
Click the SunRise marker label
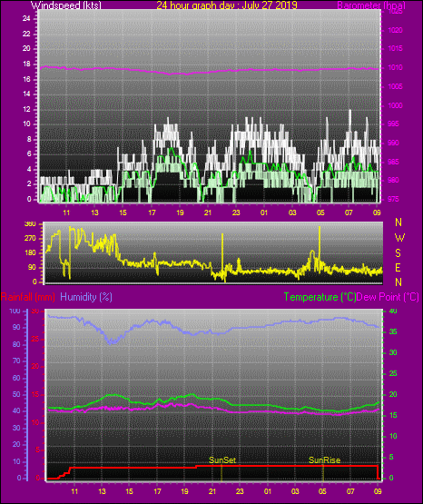point(324,460)
